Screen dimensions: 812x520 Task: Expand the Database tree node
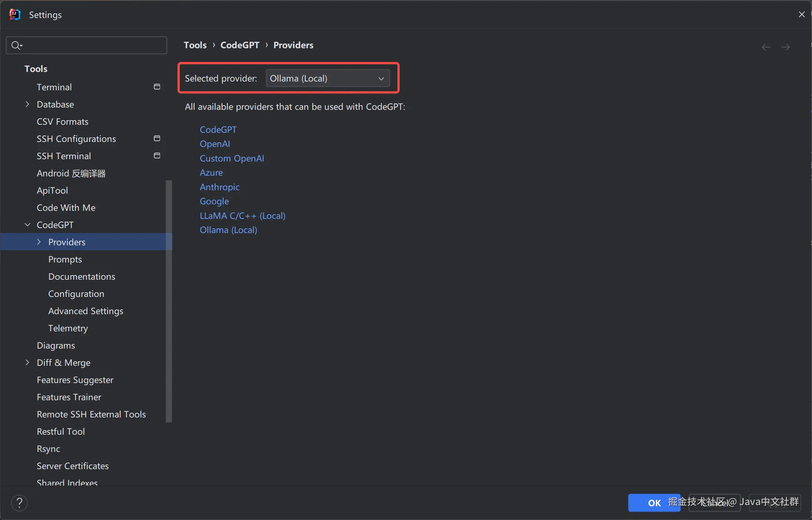(x=27, y=104)
